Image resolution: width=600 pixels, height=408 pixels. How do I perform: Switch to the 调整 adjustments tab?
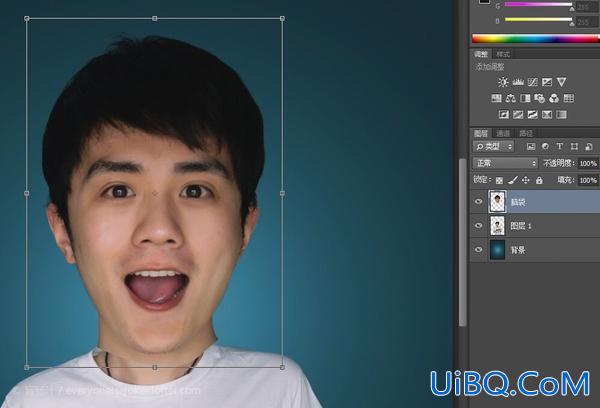(x=481, y=54)
